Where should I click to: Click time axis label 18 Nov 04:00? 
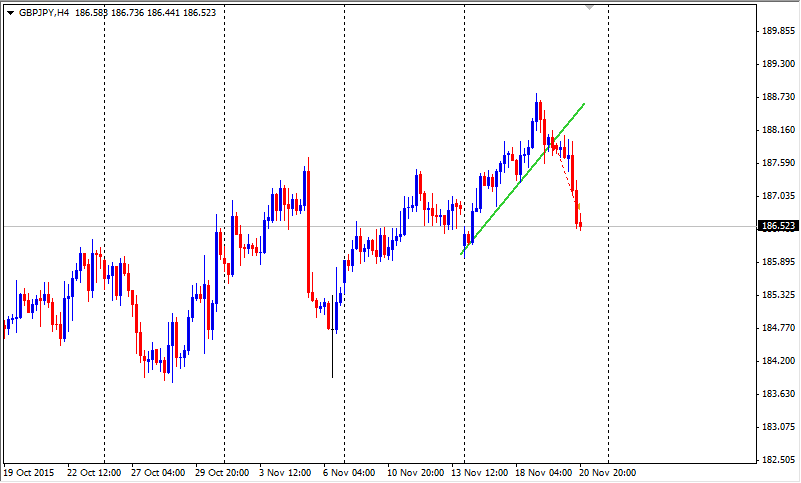pyautogui.click(x=543, y=473)
